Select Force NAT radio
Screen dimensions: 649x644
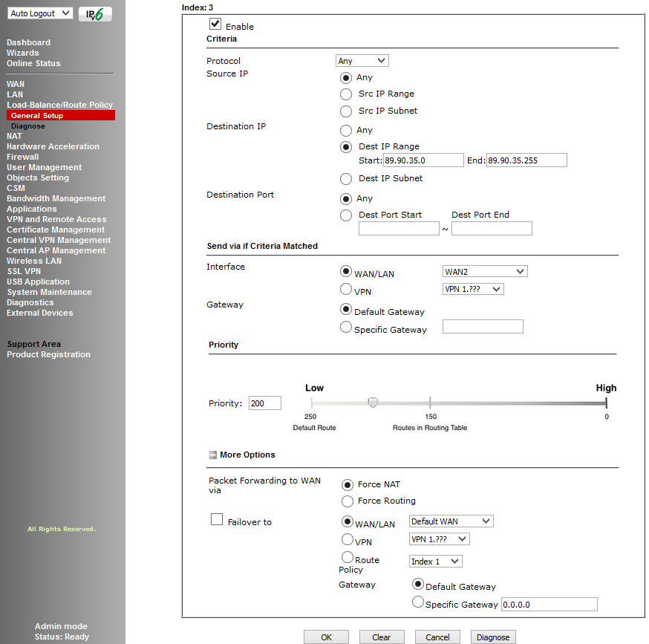tap(348, 485)
